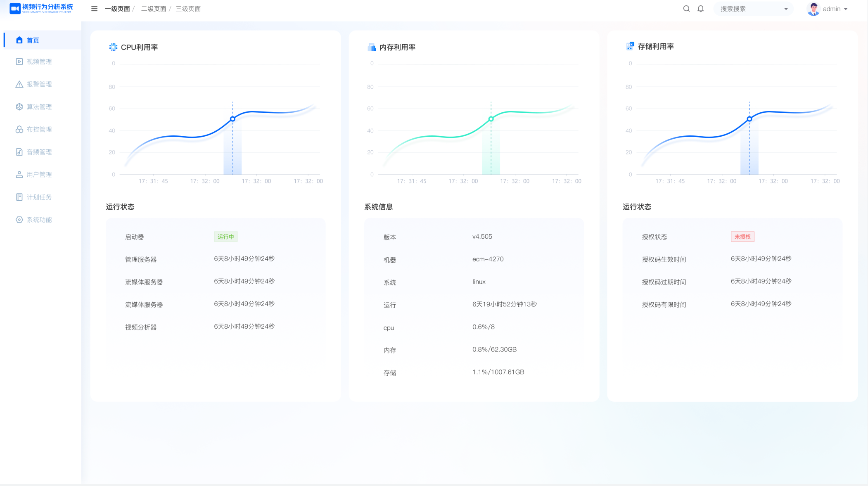Viewport: 868px width, 486px height.
Task: Go to 布控管理 menu item
Action: [39, 129]
